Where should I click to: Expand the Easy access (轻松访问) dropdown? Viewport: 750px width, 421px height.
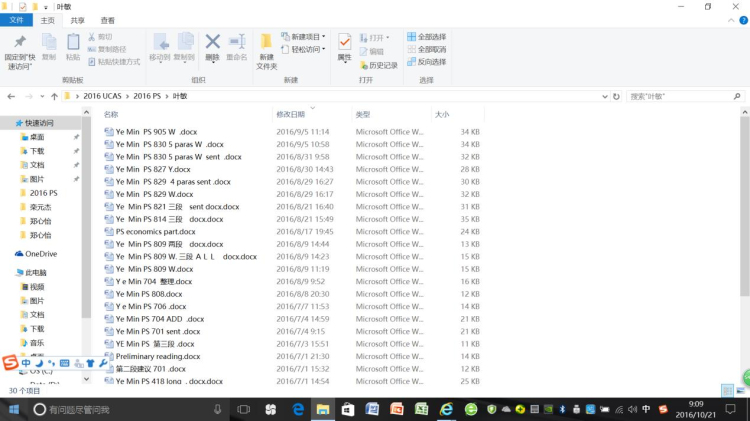click(303, 49)
